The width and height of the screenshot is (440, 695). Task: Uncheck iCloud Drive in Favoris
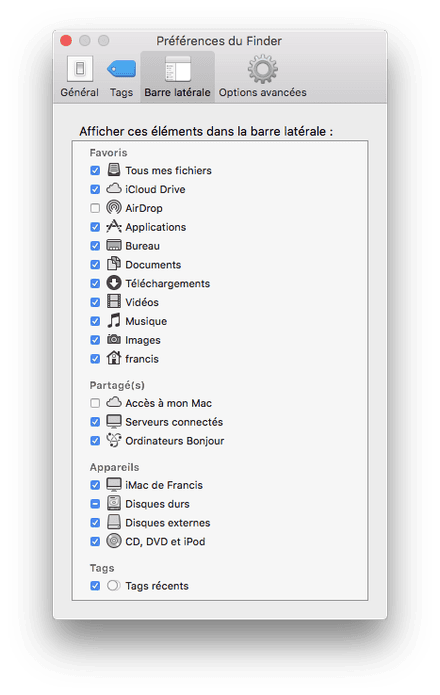coord(95,189)
